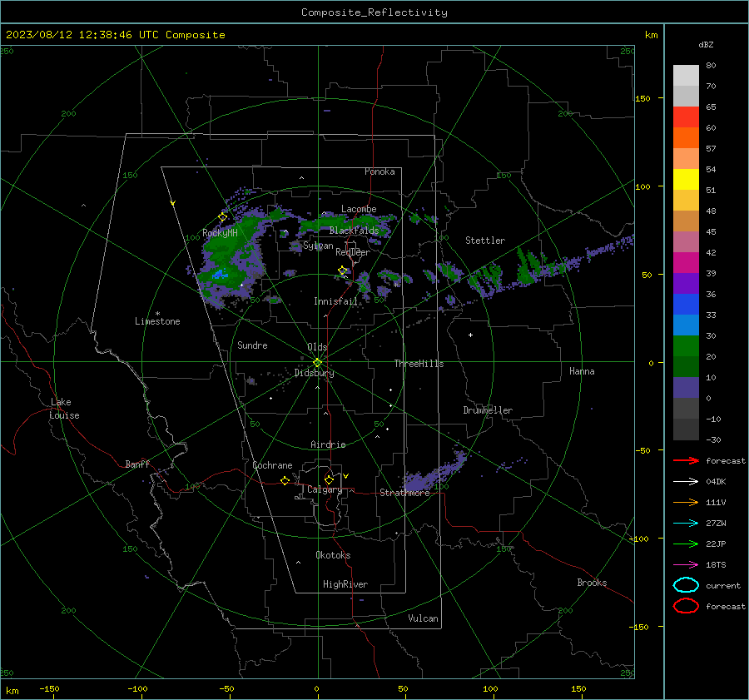Click the Calgary city label
This screenshot has width=749, height=700.
click(x=325, y=489)
